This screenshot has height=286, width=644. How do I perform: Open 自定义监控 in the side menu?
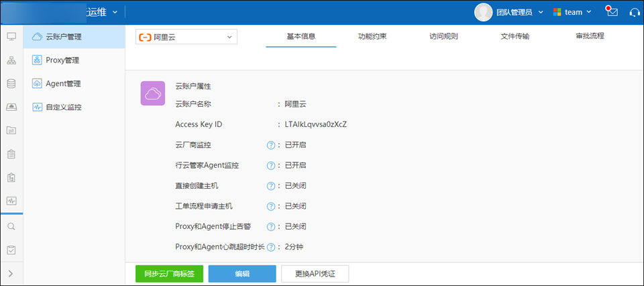tap(74, 107)
